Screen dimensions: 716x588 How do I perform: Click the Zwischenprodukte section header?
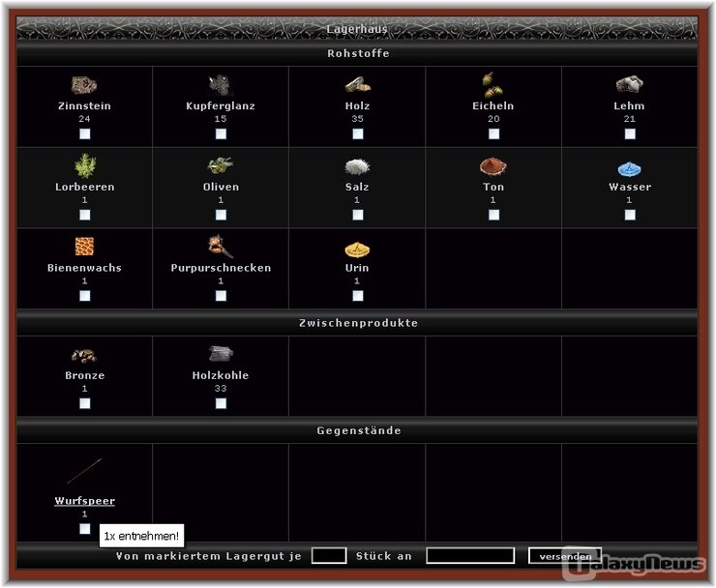coord(358,323)
